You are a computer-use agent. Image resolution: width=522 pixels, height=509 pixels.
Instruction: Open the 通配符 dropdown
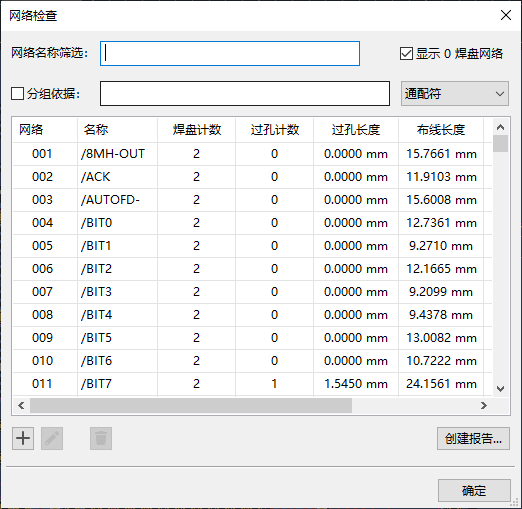[455, 94]
